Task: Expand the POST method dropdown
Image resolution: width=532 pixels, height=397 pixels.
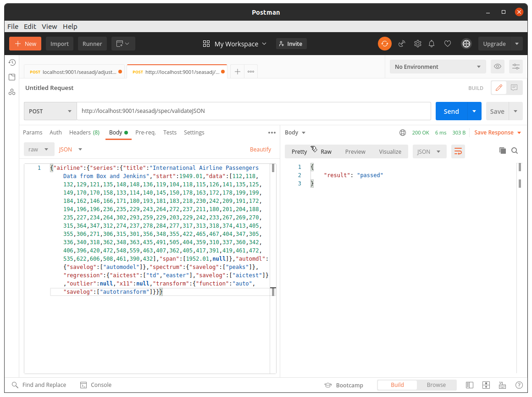Action: pyautogui.click(x=50, y=111)
